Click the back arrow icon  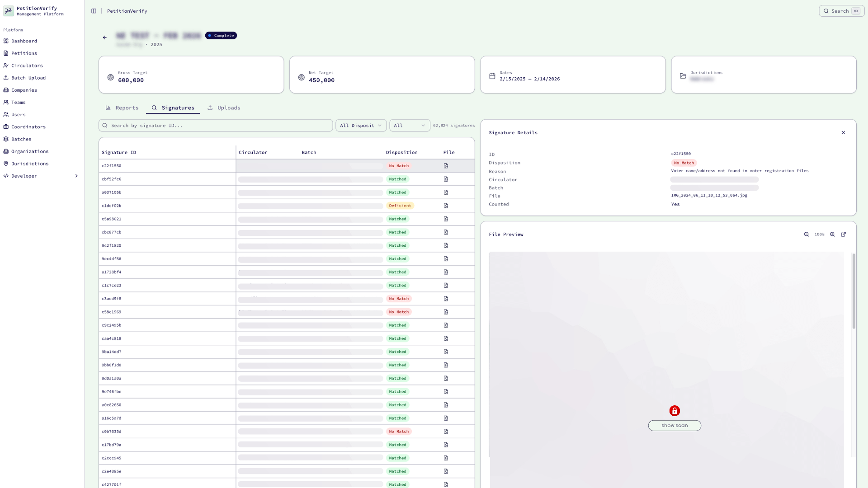coord(104,38)
